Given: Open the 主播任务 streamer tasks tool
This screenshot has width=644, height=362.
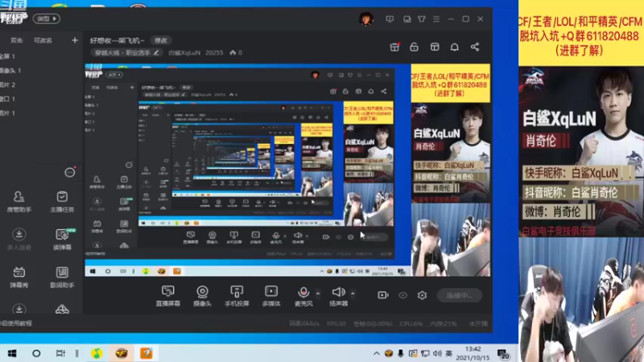Looking at the screenshot, I should 62,202.
